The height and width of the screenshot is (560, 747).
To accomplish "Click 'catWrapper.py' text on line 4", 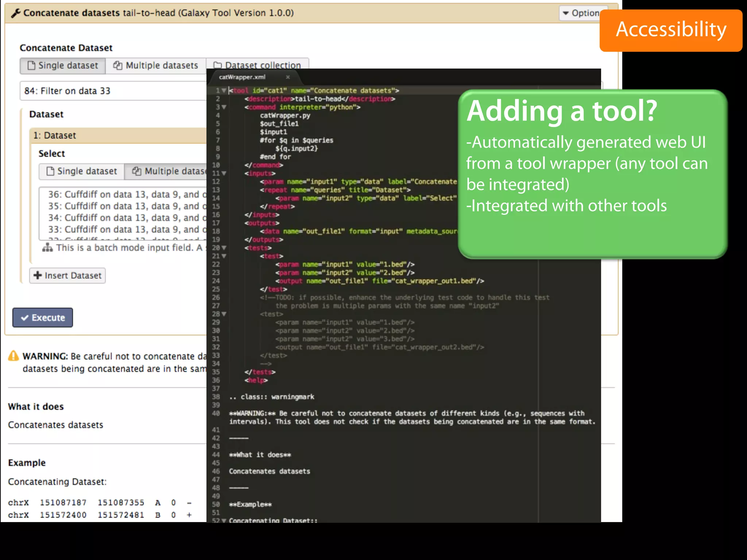I will pyautogui.click(x=285, y=116).
